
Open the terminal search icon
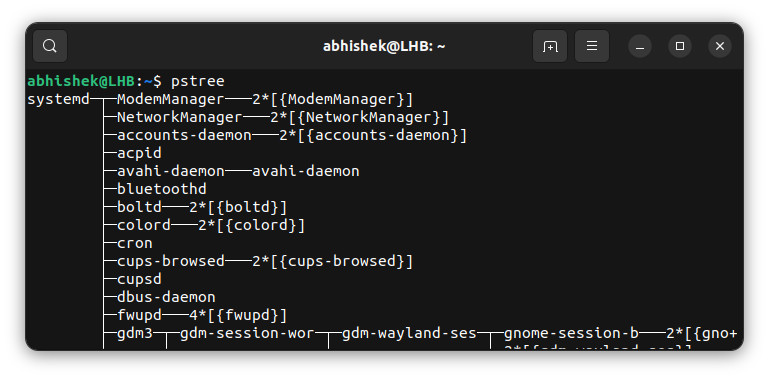tap(50, 46)
